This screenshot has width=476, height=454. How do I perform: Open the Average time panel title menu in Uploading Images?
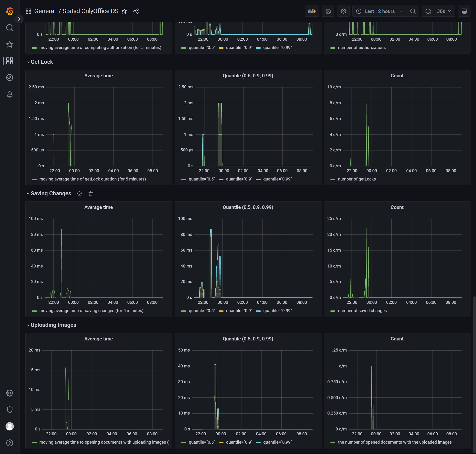(x=98, y=339)
